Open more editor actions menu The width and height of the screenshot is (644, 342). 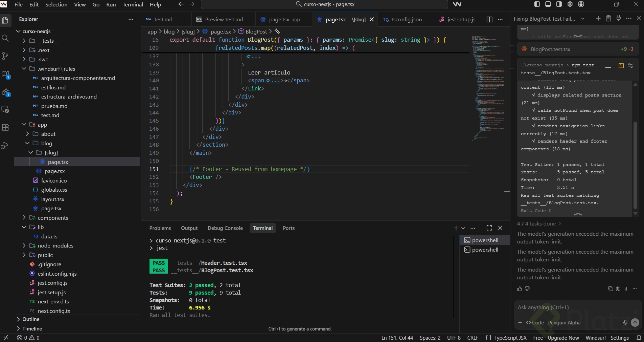(501, 19)
